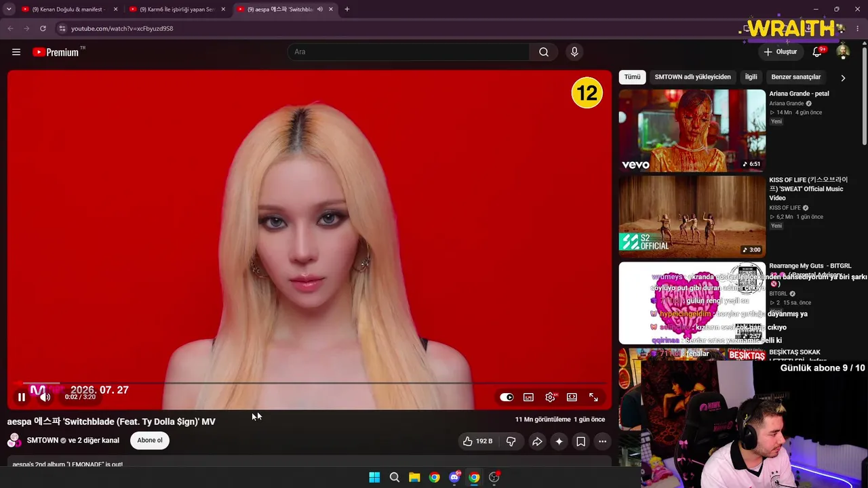Start voice search with microphone icon
This screenshot has width=868, height=488.
pyautogui.click(x=574, y=52)
